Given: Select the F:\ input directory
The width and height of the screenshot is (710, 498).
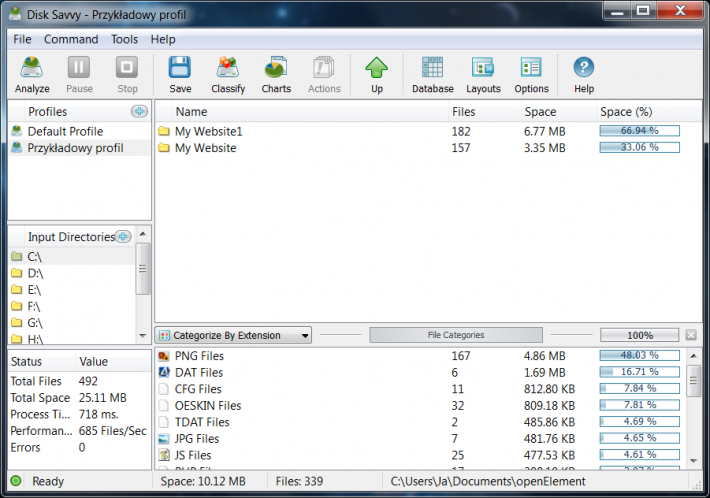Looking at the screenshot, I should 72,306.
